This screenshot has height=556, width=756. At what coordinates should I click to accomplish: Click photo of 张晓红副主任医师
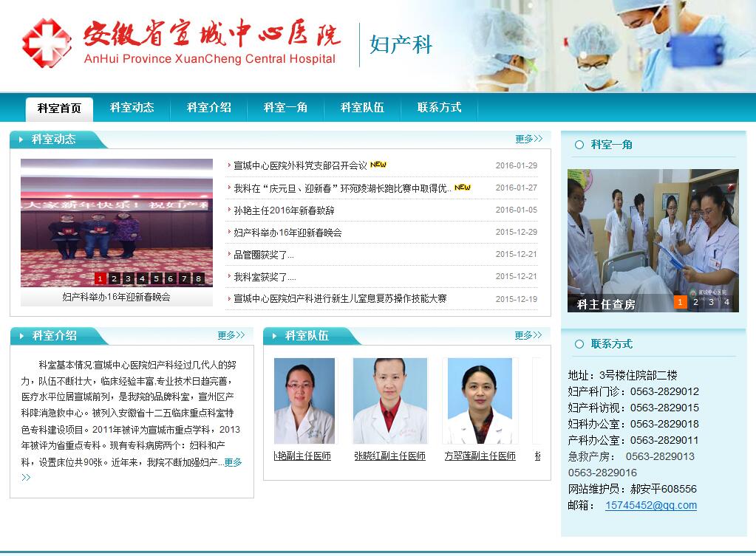[390, 401]
